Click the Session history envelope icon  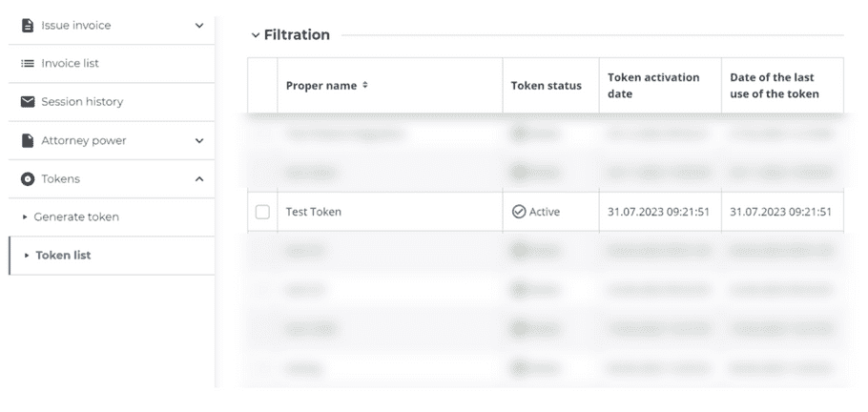pos(28,102)
